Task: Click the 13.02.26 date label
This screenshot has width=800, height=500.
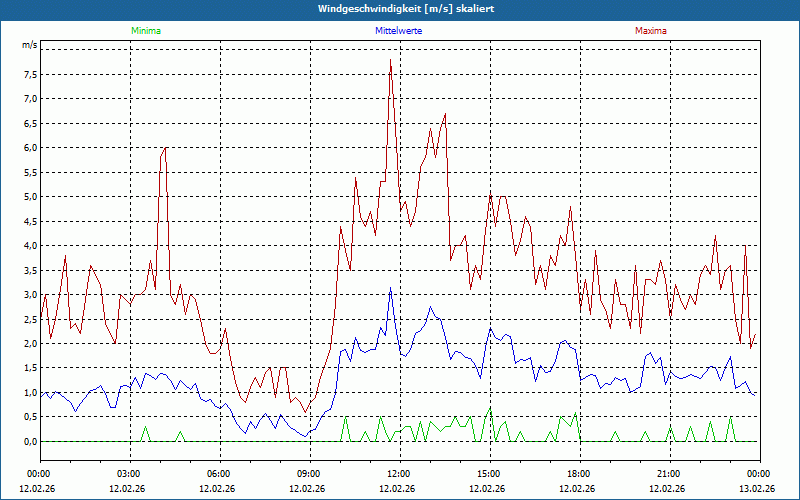Action: tap(757, 488)
